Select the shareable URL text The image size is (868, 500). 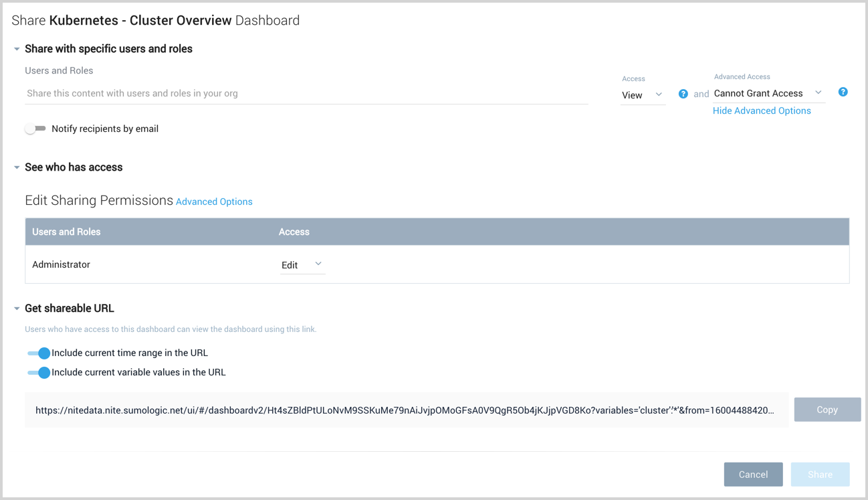pyautogui.click(x=408, y=410)
